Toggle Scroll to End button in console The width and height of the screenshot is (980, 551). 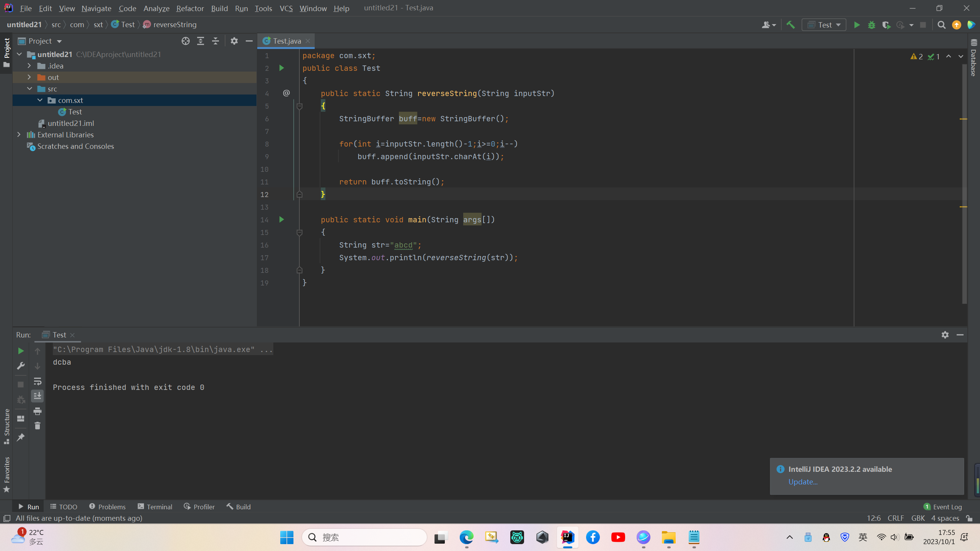click(x=38, y=396)
